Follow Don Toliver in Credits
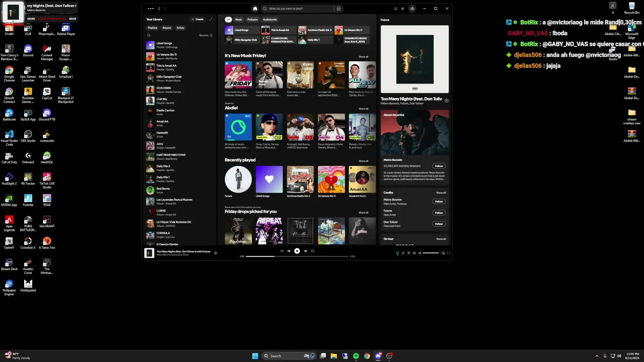Screen dimensions: 644x362 point(439,224)
